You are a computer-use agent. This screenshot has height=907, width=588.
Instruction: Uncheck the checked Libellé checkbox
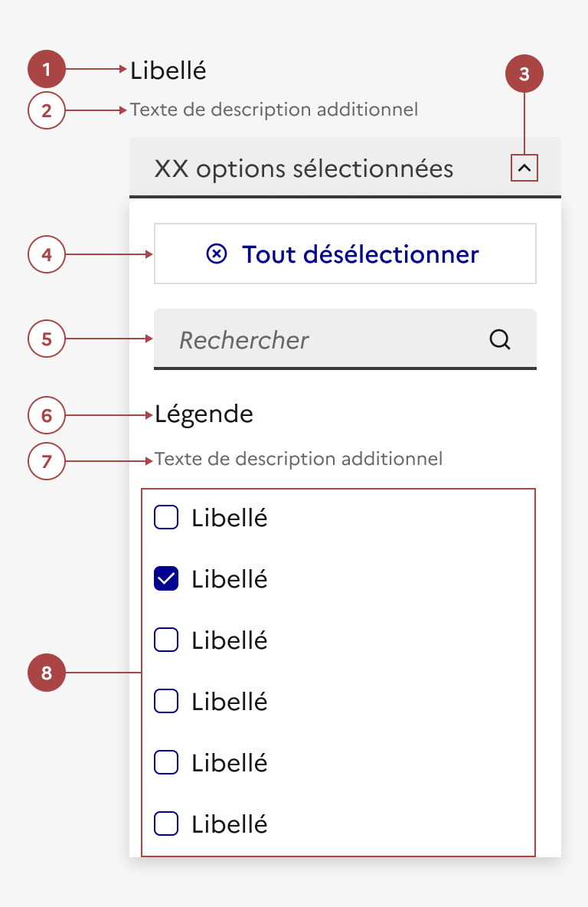(166, 578)
